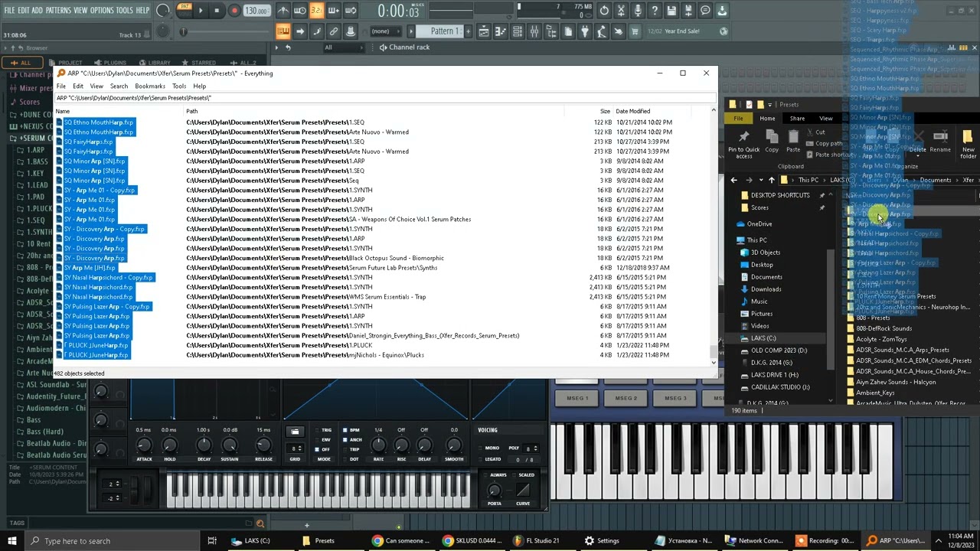Select the MSEG 3 button in Serum

[x=675, y=398]
